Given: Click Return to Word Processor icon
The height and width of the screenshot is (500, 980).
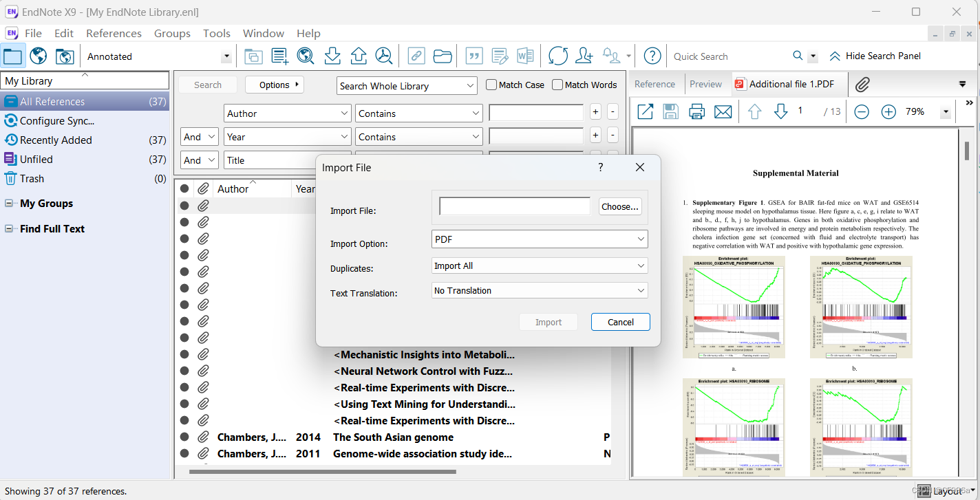Looking at the screenshot, I should (525, 56).
